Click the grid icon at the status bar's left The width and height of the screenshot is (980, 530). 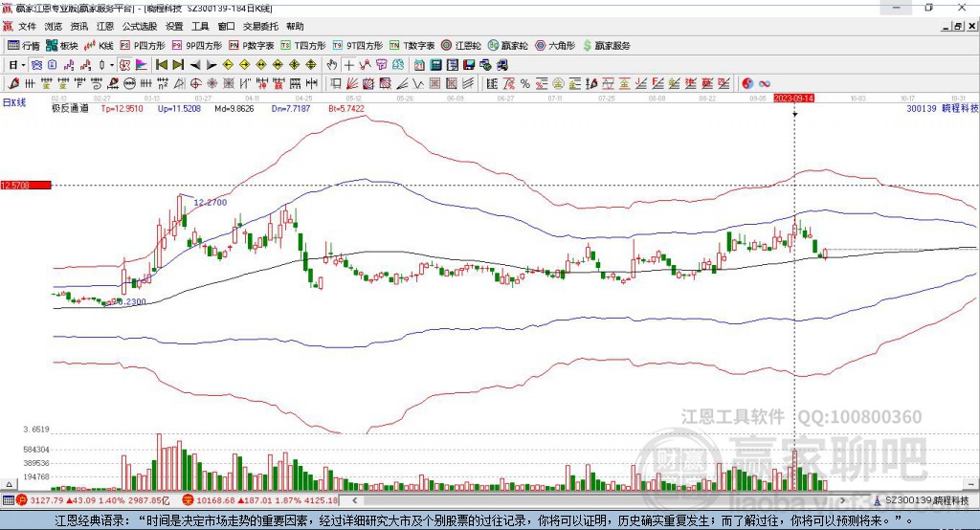pyautogui.click(x=8, y=500)
